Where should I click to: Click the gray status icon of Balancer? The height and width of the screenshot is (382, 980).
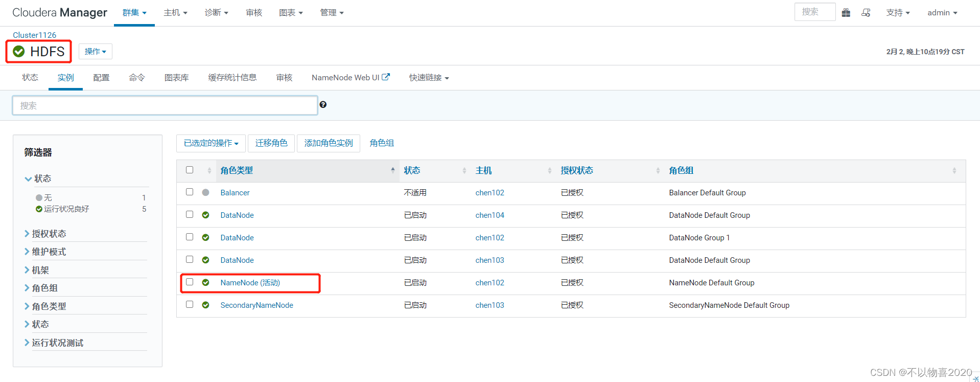click(x=205, y=193)
